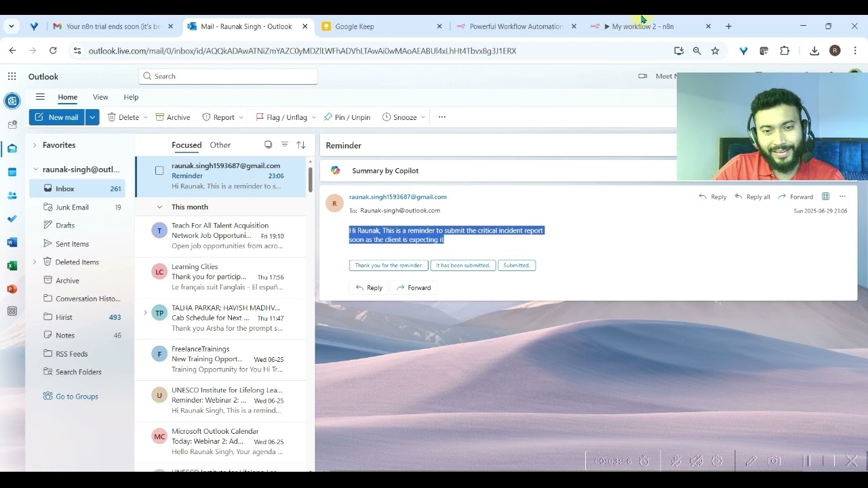Image resolution: width=868 pixels, height=488 pixels.
Task: Switch to My workflow 2 - n8n tab
Action: [651, 26]
